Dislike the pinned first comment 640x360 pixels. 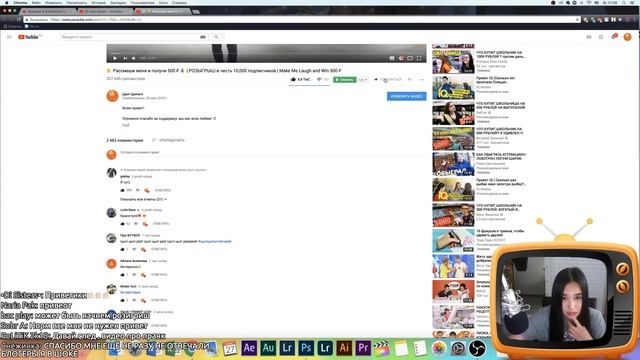(x=138, y=190)
